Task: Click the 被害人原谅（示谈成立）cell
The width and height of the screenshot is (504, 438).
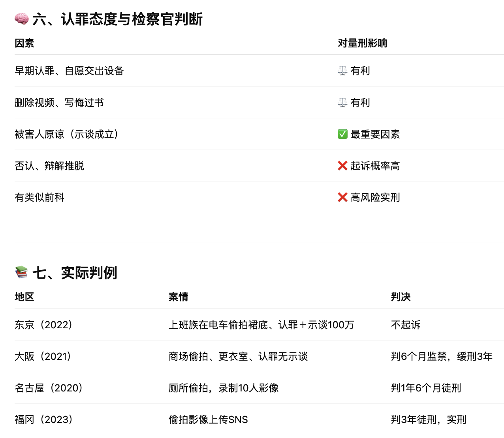Action: [x=66, y=135]
